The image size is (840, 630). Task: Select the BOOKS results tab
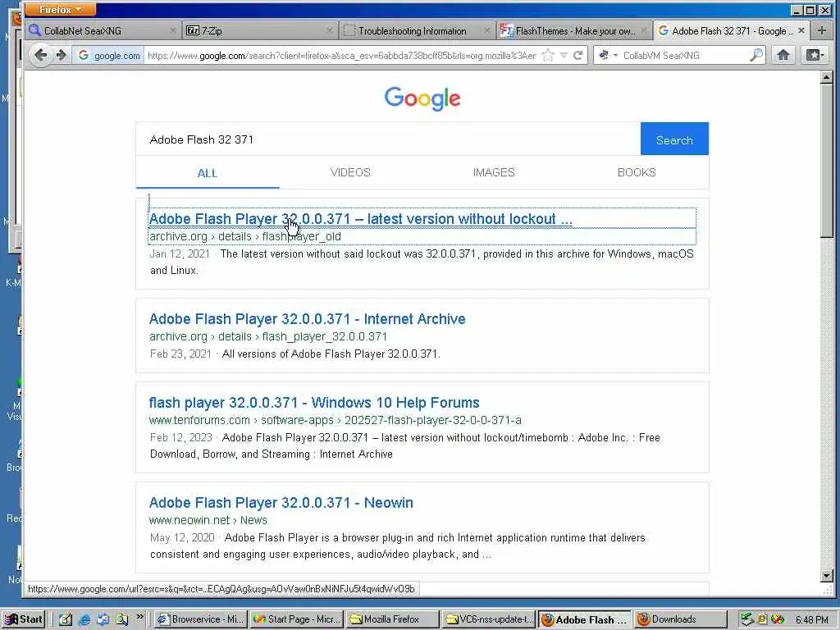point(637,172)
